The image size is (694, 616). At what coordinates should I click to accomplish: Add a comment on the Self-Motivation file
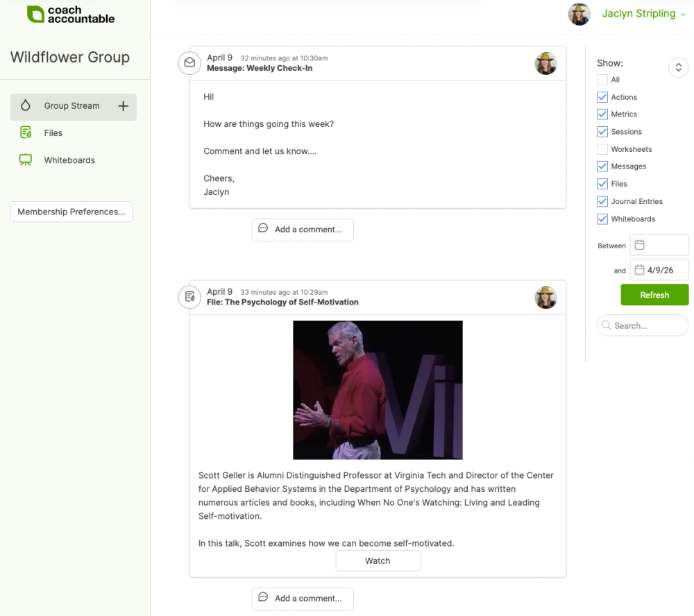(303, 599)
